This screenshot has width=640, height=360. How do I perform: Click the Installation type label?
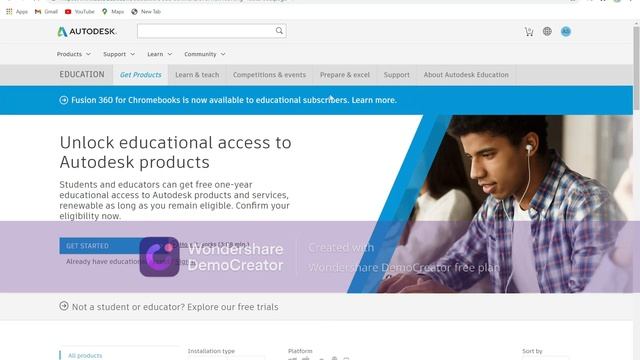[211, 351]
